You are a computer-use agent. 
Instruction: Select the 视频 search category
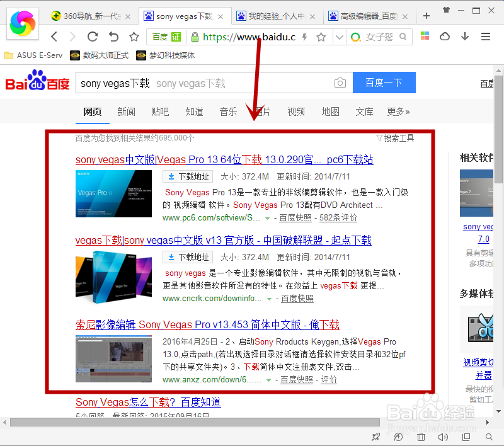pos(296,112)
